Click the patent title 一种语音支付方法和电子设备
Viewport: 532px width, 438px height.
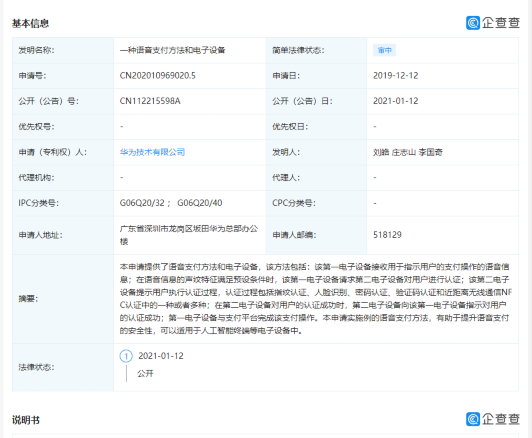pyautogui.click(x=172, y=50)
